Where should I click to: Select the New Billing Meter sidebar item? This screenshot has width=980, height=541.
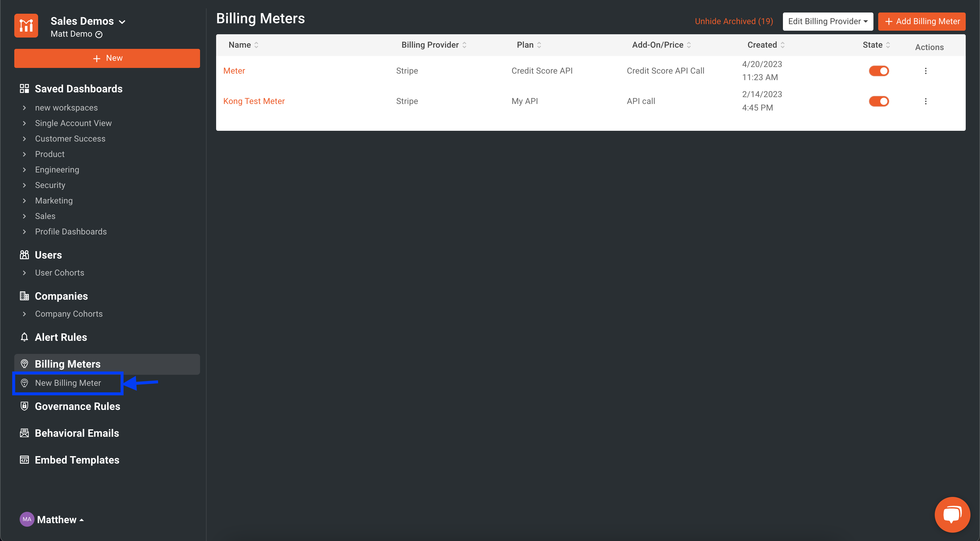[68, 383]
